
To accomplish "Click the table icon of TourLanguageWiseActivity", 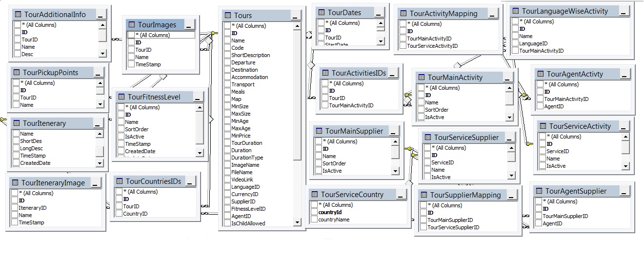I will point(516,11).
